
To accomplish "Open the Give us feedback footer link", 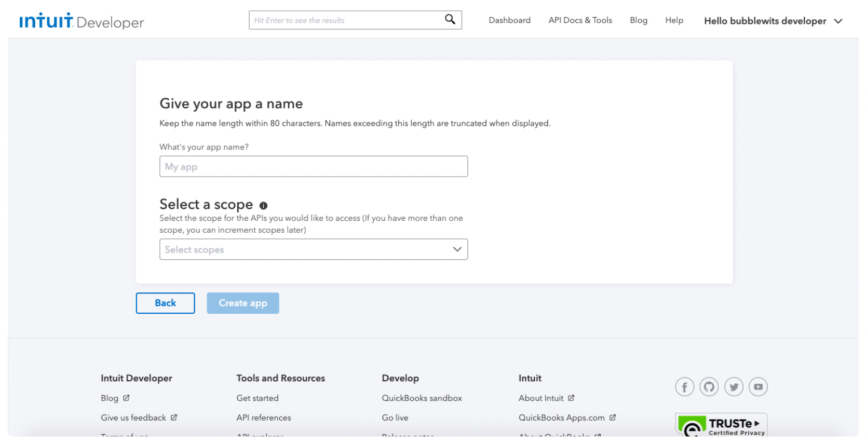I will [134, 418].
